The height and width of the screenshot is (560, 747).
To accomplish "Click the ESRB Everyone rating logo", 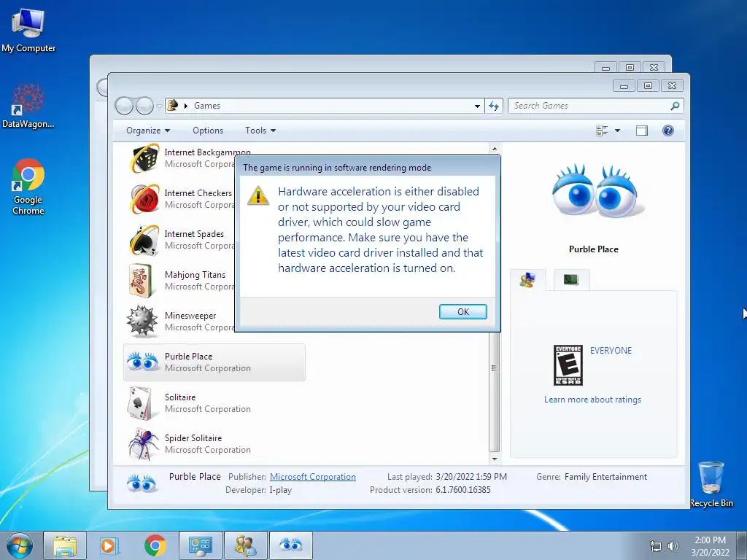I will (568, 365).
